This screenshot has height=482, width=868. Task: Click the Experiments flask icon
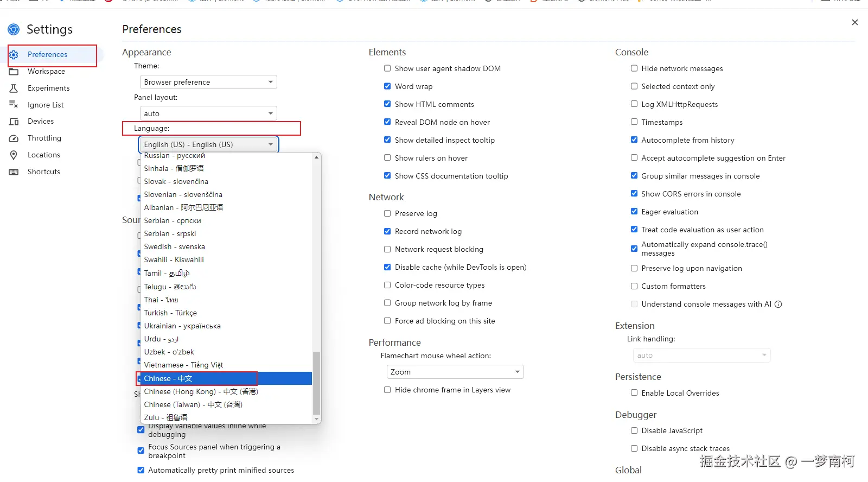click(x=14, y=88)
